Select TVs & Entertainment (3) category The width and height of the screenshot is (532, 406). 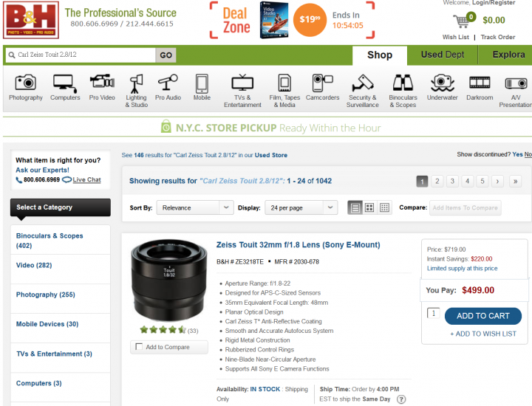pyautogui.click(x=54, y=354)
